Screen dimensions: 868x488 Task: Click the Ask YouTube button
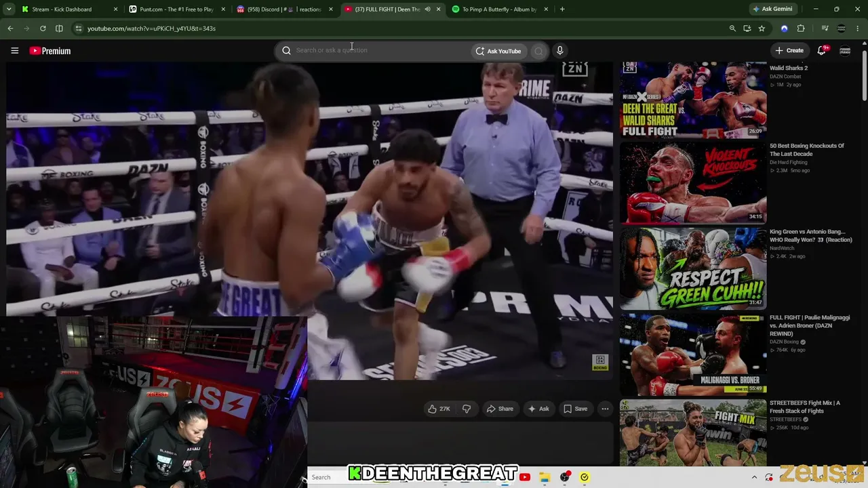click(x=498, y=51)
